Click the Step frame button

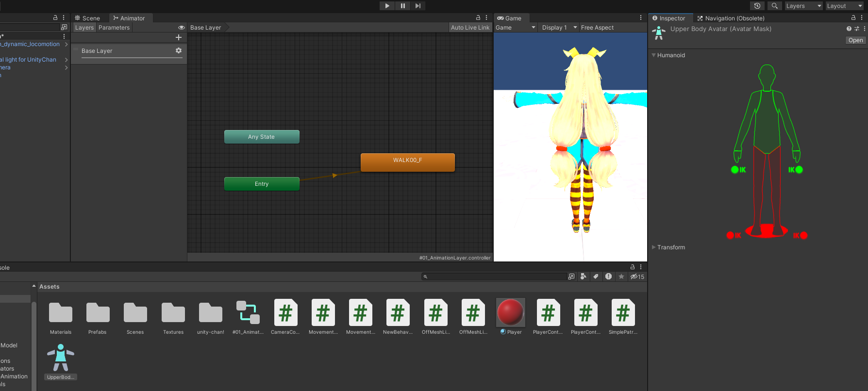pyautogui.click(x=418, y=6)
